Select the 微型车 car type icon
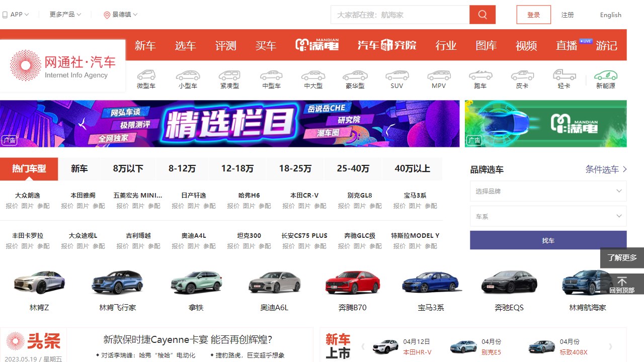Screen dimensions: 644x362 (x=146, y=75)
